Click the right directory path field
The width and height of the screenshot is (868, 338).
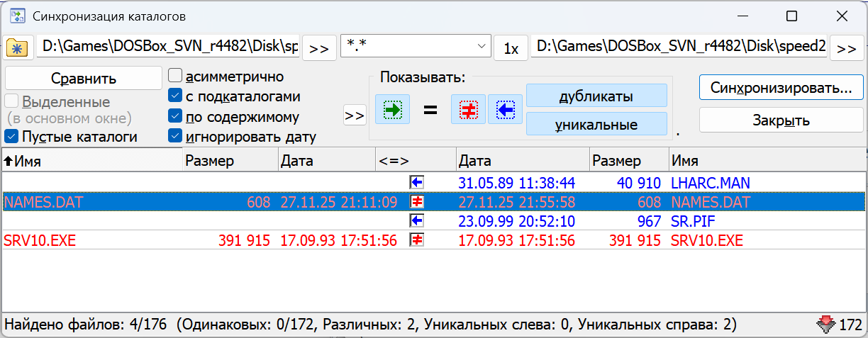click(679, 47)
